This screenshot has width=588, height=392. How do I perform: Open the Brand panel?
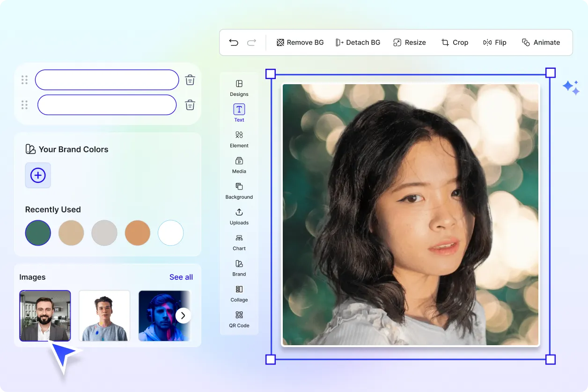coord(239,268)
